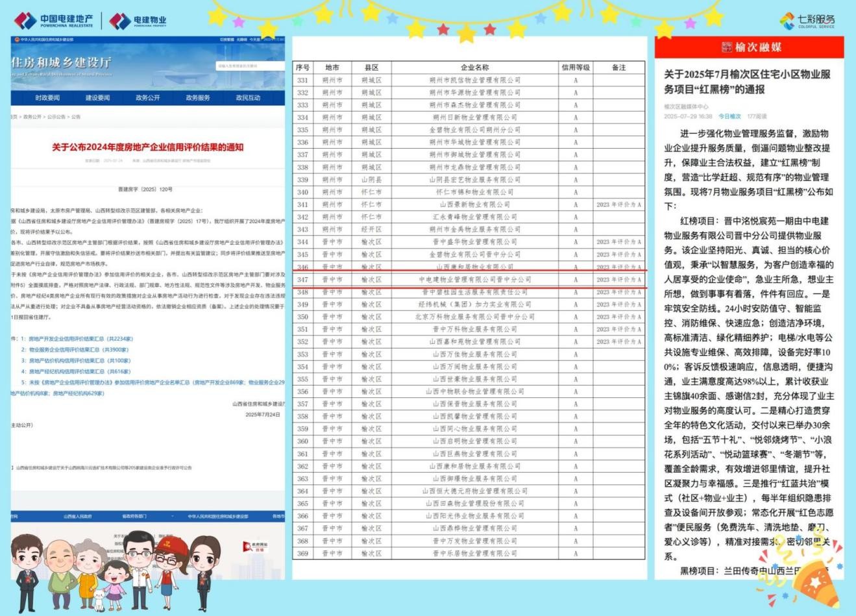Click the 山阴县 county cell in row 339

click(371, 180)
